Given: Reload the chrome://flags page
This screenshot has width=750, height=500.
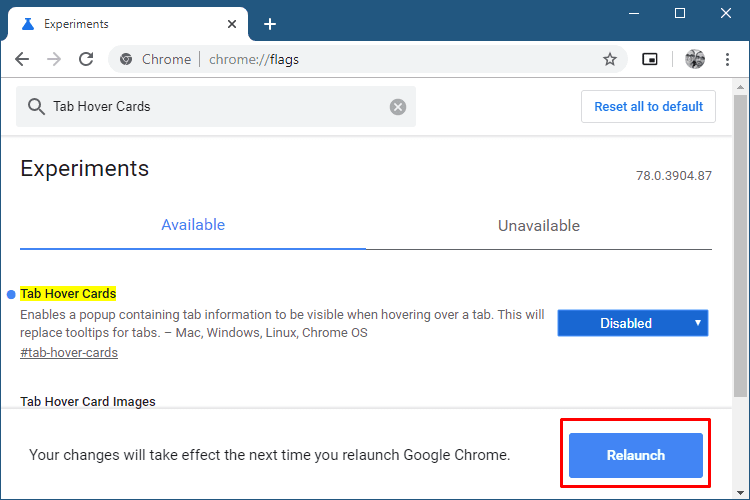Looking at the screenshot, I should [86, 59].
